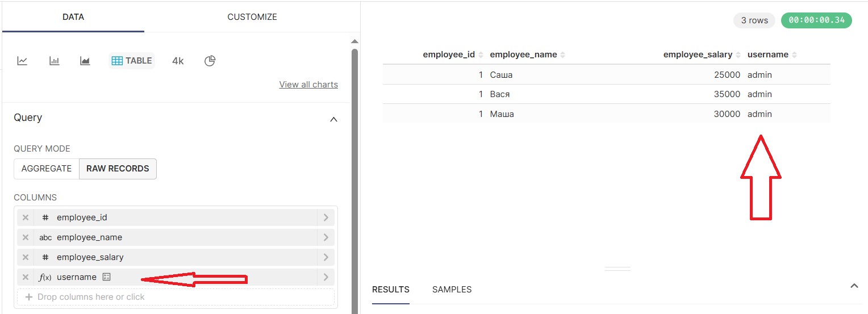Sort table by employee_salary header
Viewport: 868px width, 314px height.
[698, 55]
